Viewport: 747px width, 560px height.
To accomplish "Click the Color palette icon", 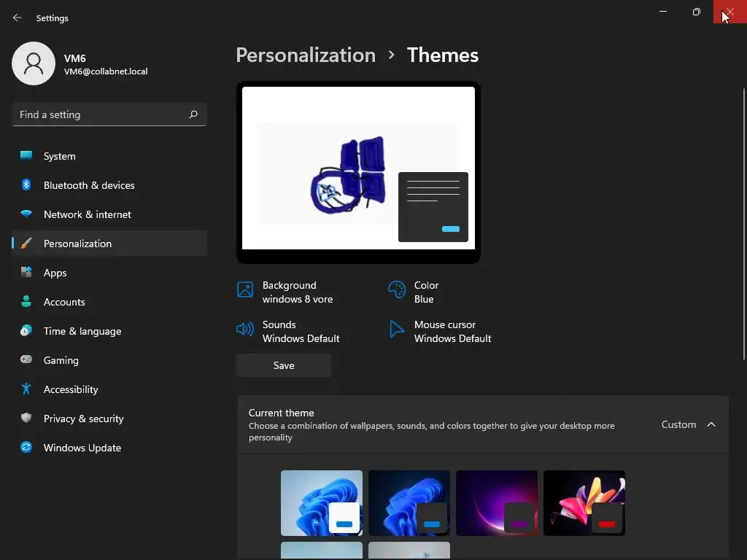I will pyautogui.click(x=397, y=289).
